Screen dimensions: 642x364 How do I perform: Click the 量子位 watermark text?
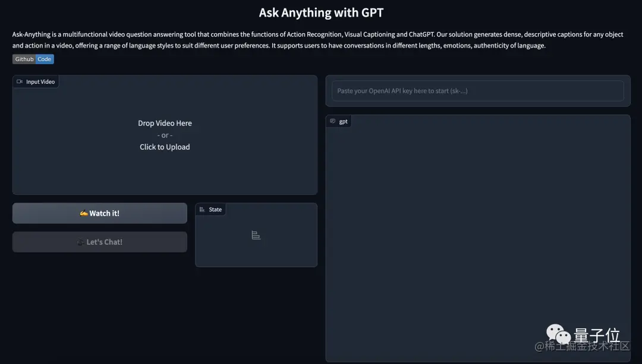point(597,335)
